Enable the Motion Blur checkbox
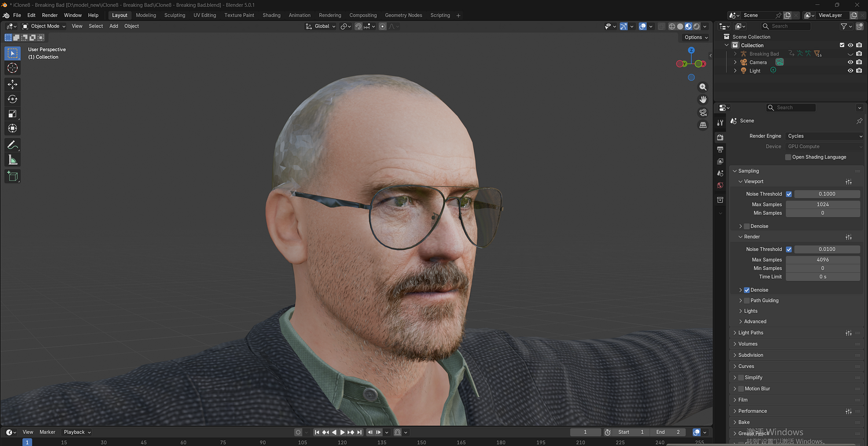Image resolution: width=868 pixels, height=446 pixels. click(741, 389)
